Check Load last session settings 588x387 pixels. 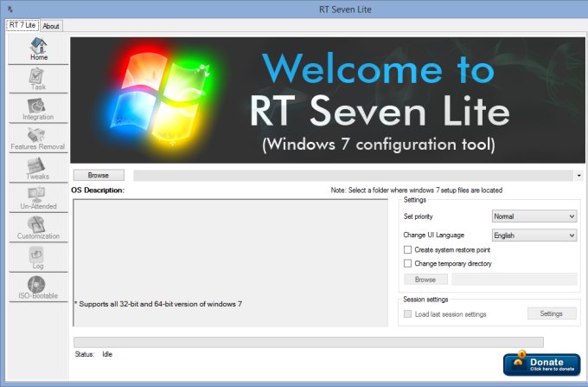(x=408, y=314)
